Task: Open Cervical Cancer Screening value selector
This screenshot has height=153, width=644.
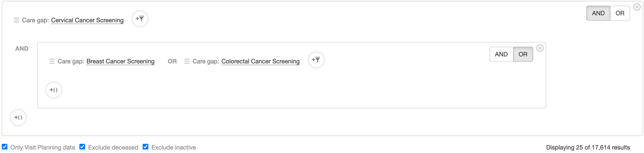Action: 87,20
